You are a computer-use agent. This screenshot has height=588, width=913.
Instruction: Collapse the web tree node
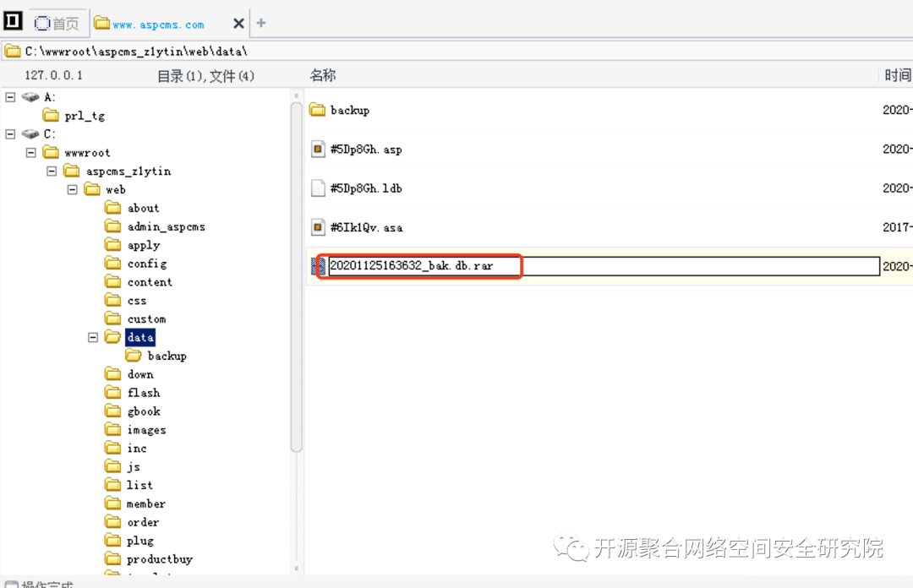(x=72, y=190)
